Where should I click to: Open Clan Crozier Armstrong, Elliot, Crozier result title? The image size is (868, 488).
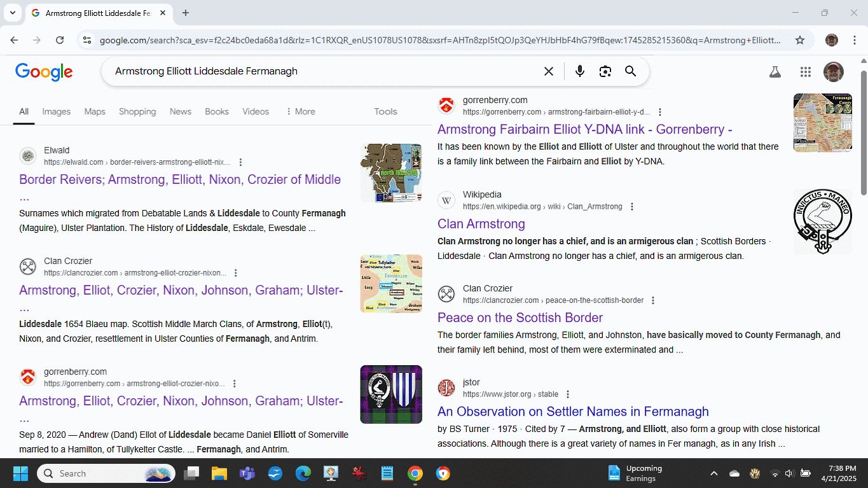[181, 290]
